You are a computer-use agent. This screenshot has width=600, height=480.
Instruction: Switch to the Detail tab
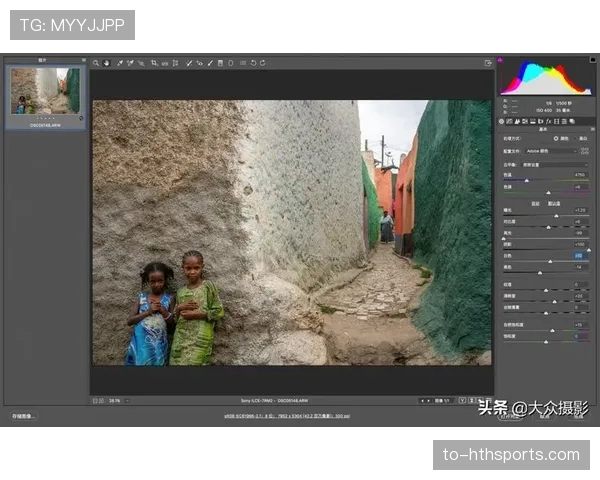click(517, 121)
